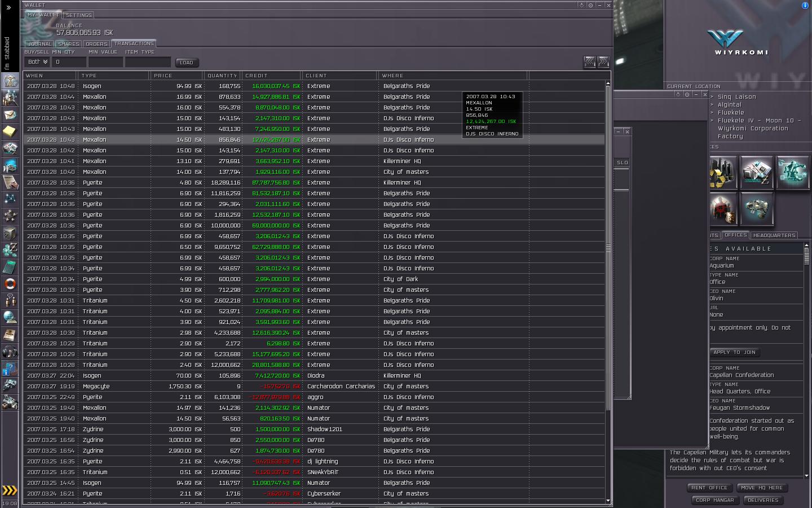
Task: Click the client name 'Shadow1201'
Action: click(x=325, y=430)
